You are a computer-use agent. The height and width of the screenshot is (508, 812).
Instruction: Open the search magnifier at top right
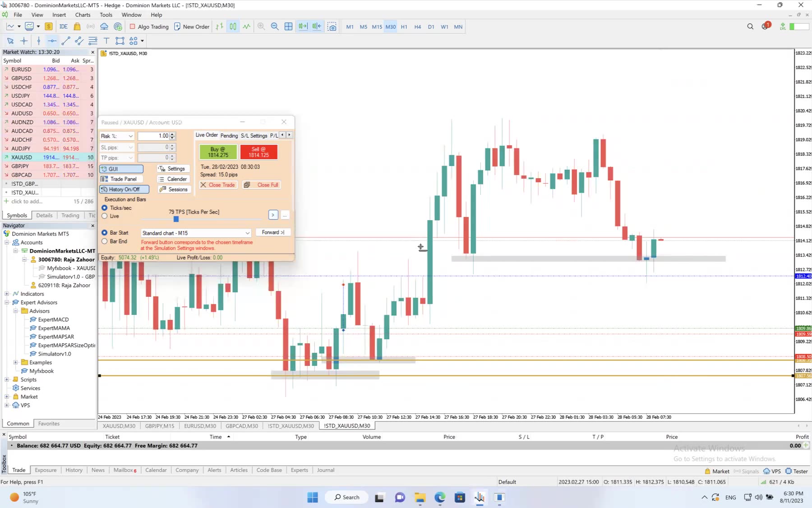click(x=750, y=27)
